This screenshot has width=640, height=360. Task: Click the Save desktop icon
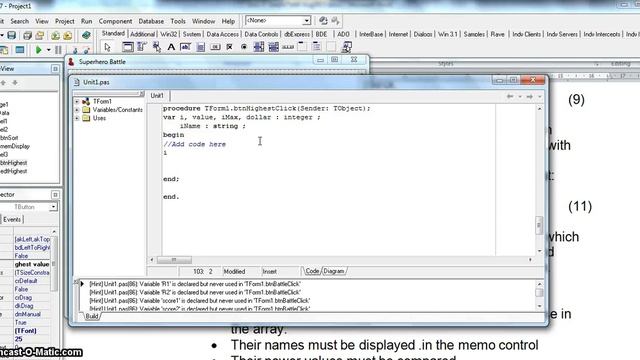[x=323, y=20]
